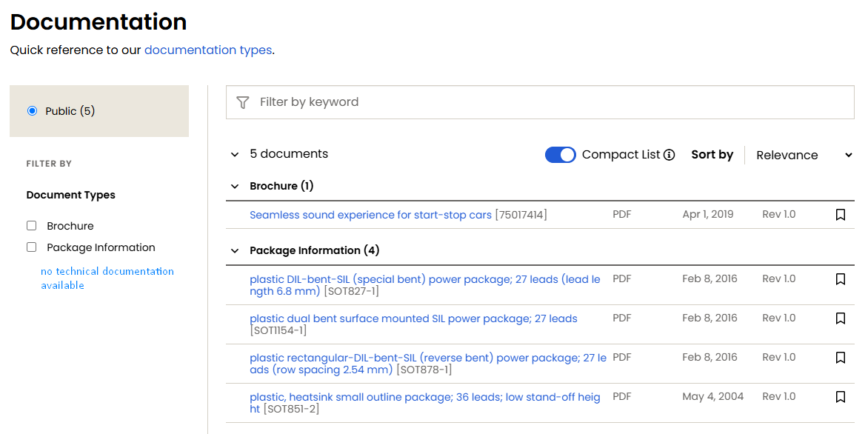
Task: Check the Package Information filter checkbox
Action: 31,247
